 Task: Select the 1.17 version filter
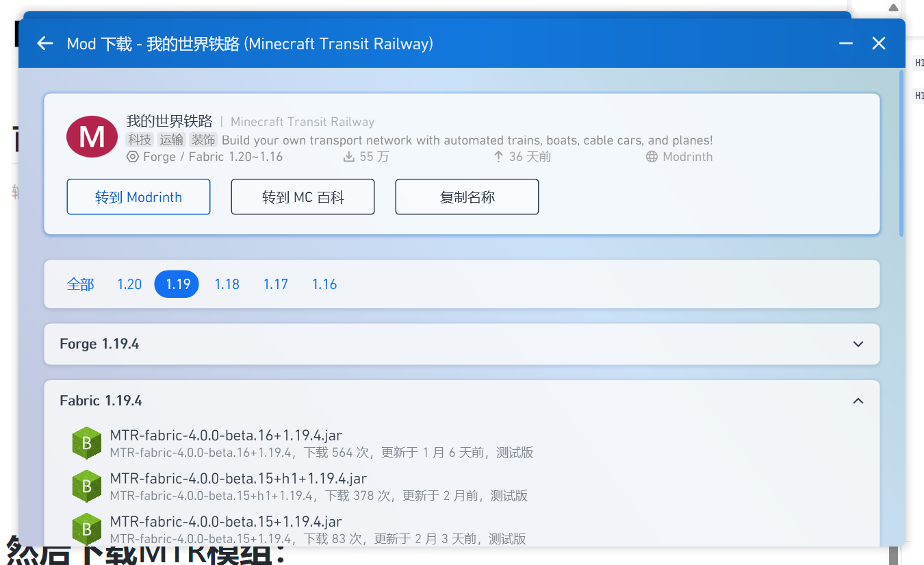click(276, 284)
